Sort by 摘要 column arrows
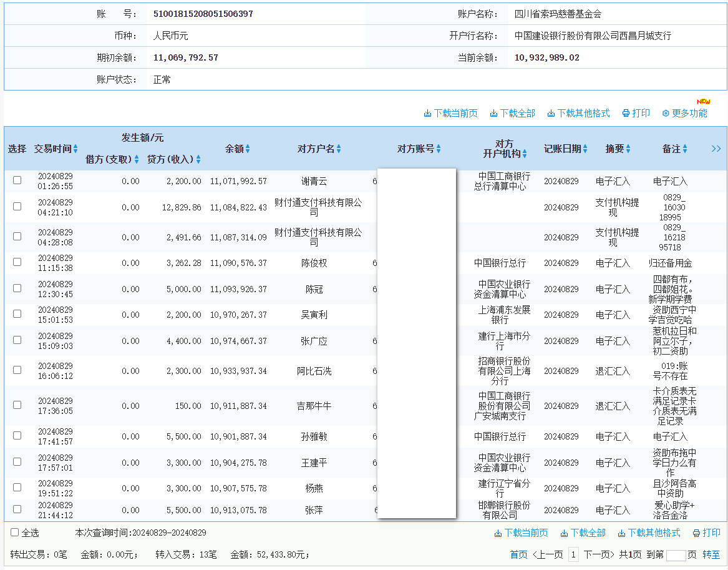This screenshot has height=570, width=728. 628,149
